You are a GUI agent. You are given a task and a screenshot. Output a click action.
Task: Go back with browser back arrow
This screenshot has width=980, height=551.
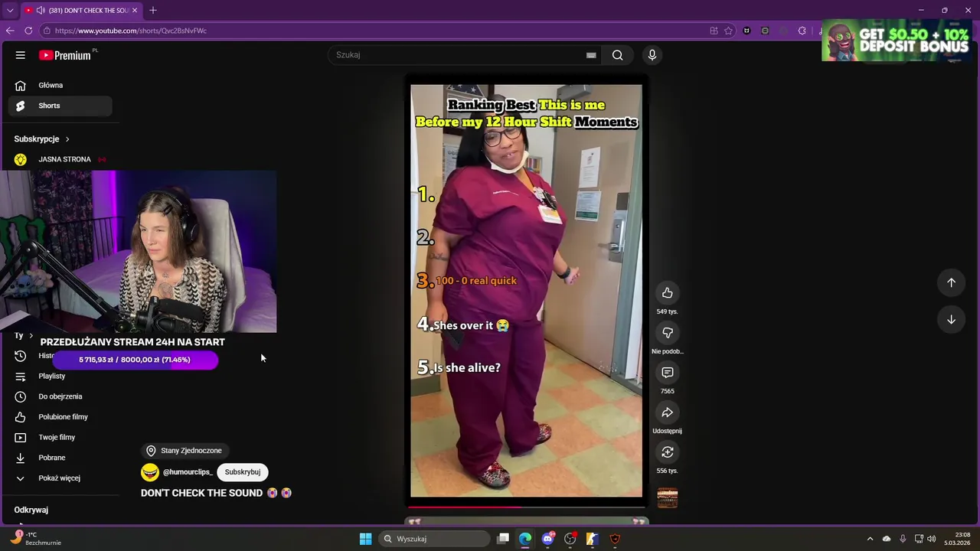[x=10, y=31]
